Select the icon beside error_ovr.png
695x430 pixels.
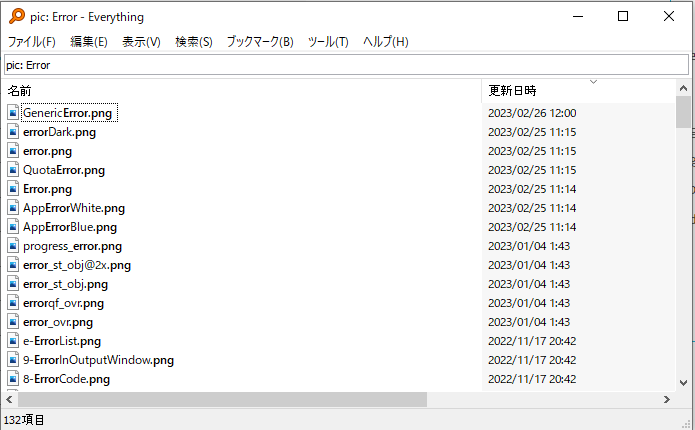13,322
